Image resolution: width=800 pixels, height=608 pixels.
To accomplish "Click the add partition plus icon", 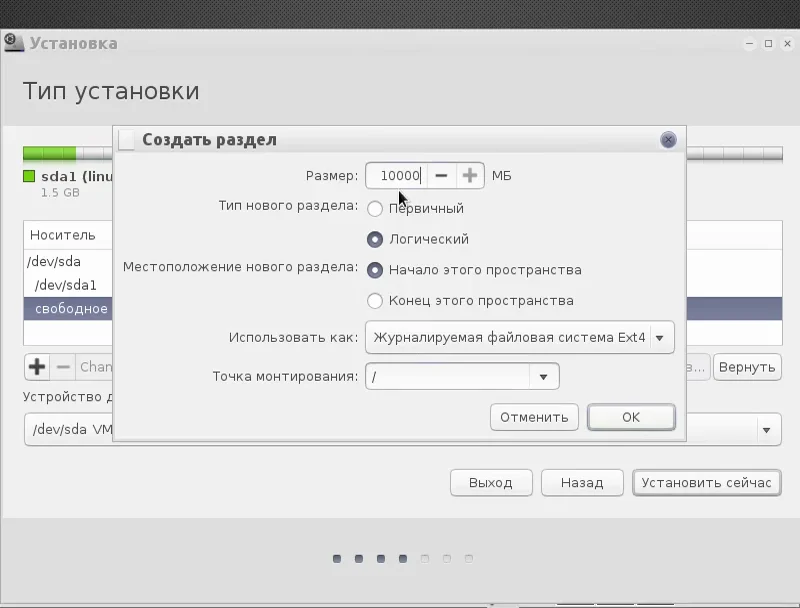I will click(x=37, y=367).
